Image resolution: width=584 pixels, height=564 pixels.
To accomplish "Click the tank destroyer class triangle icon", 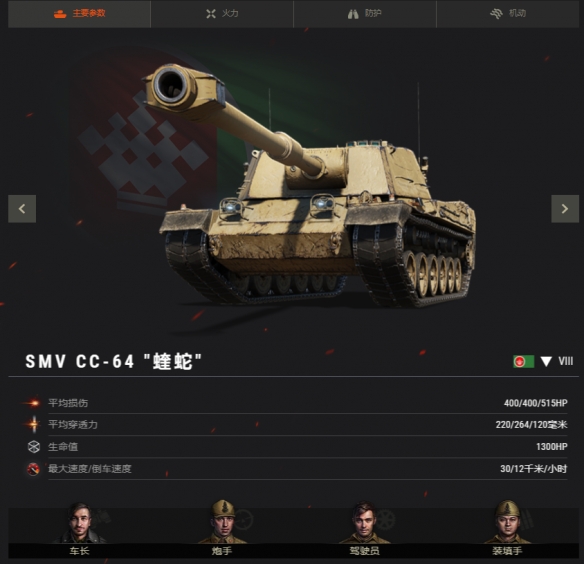I will [x=546, y=361].
